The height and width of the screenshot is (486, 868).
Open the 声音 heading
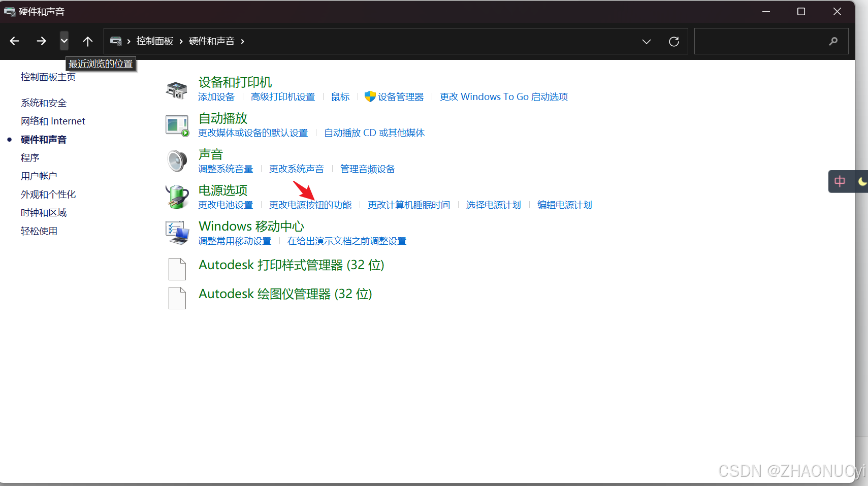click(x=211, y=154)
